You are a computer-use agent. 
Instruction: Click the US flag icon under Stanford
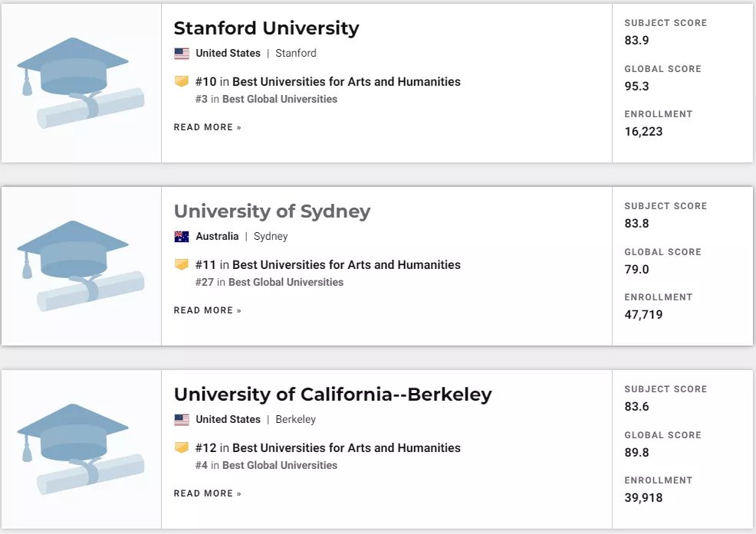pos(181,54)
